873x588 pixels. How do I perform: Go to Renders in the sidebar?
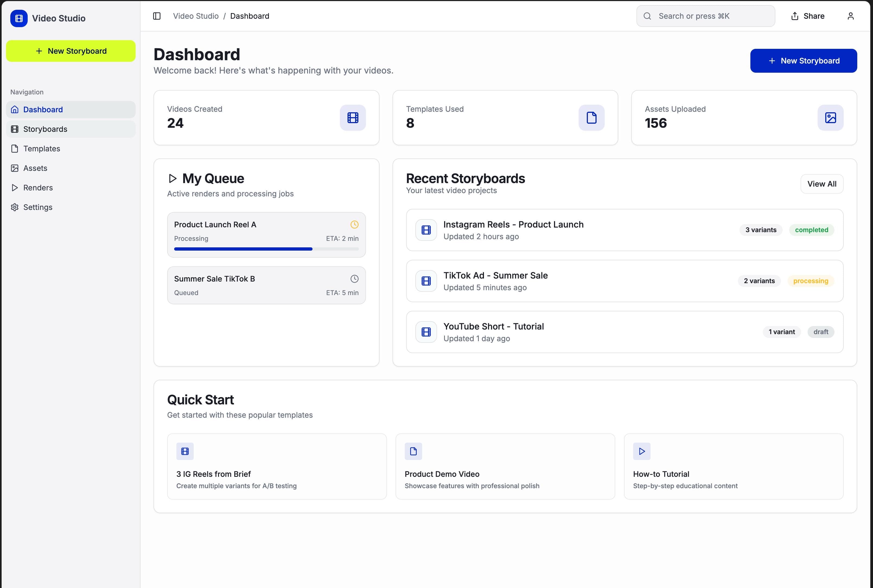[x=38, y=187]
